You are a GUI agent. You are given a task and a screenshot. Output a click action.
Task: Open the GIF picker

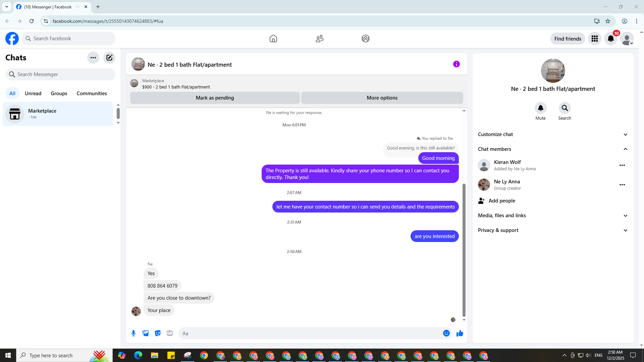170,333
